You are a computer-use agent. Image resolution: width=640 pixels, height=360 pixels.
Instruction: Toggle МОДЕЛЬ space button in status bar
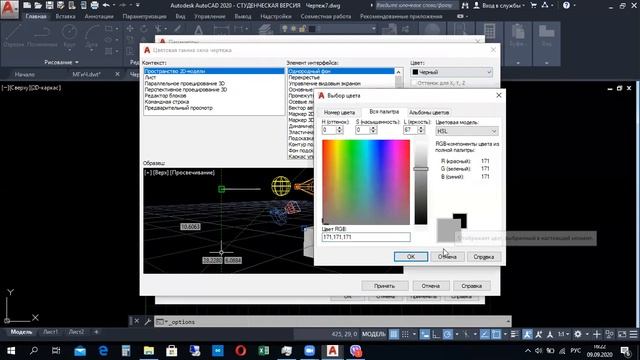click(373, 334)
